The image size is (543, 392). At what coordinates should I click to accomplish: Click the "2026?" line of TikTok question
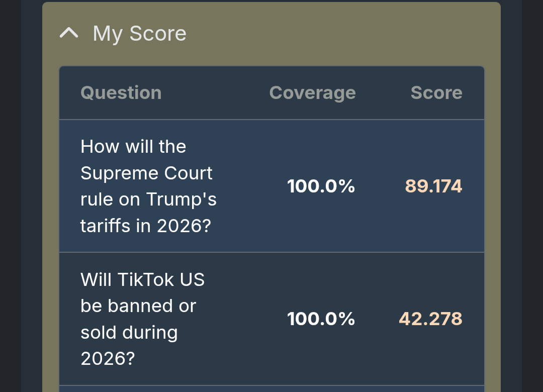pyautogui.click(x=108, y=359)
